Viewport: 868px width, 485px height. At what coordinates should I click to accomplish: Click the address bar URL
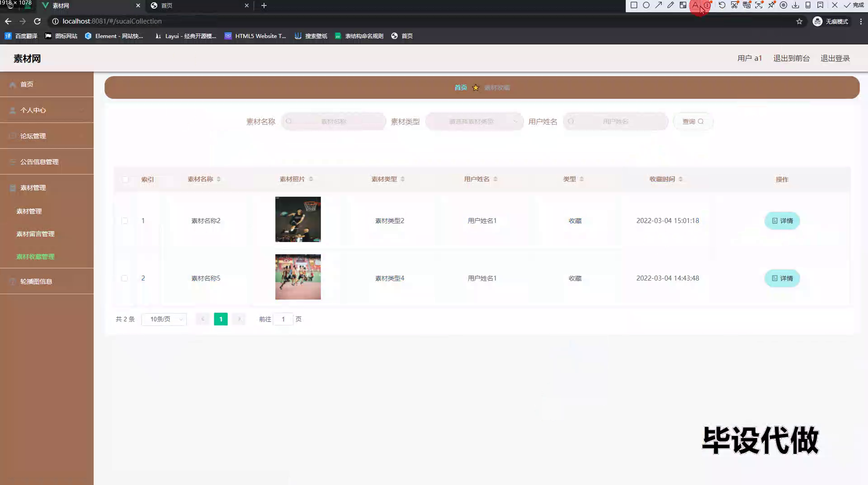pyautogui.click(x=112, y=21)
